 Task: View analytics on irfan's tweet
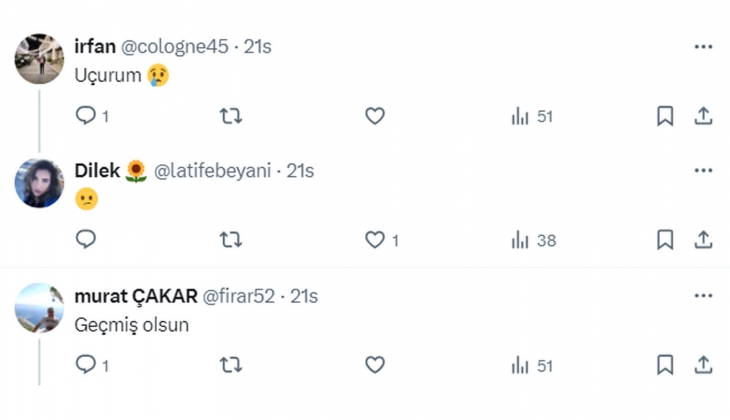tap(521, 117)
